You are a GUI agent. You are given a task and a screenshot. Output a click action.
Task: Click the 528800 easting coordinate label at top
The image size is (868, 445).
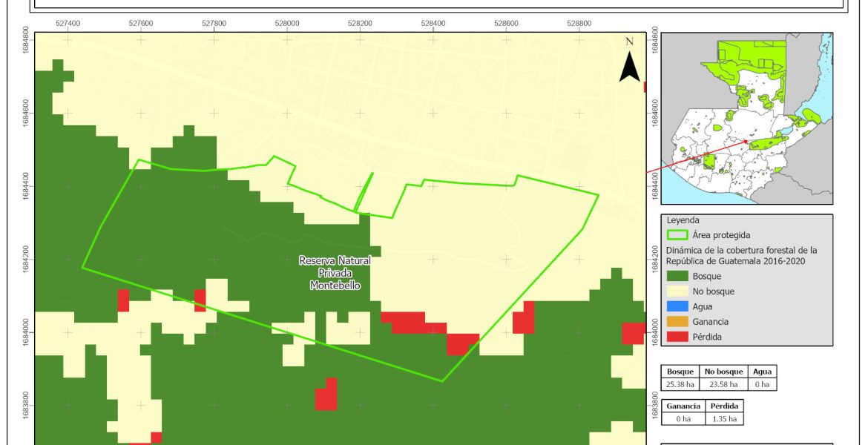[579, 24]
